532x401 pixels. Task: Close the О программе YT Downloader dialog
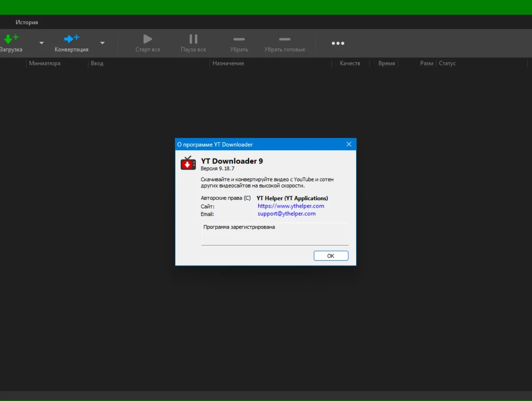[349, 144]
